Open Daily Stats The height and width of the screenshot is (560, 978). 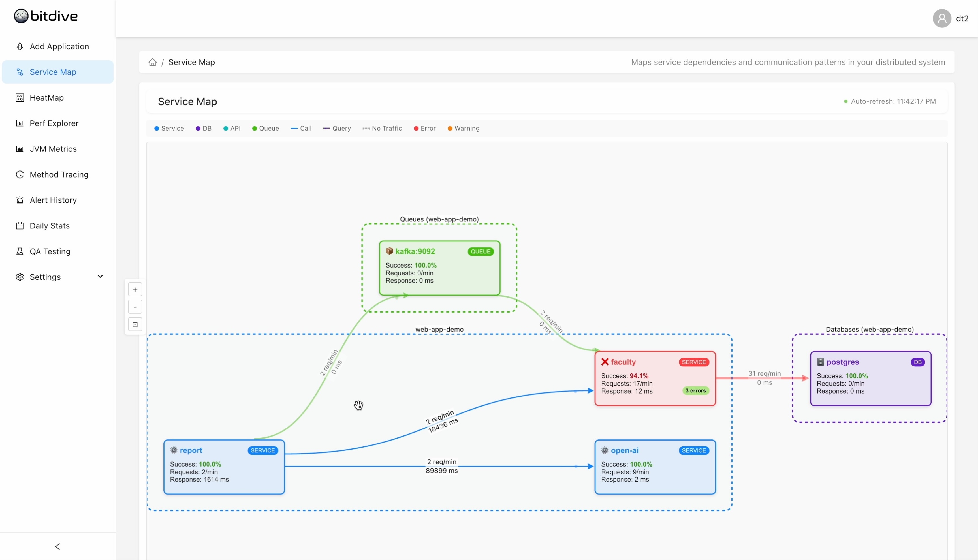click(x=50, y=225)
